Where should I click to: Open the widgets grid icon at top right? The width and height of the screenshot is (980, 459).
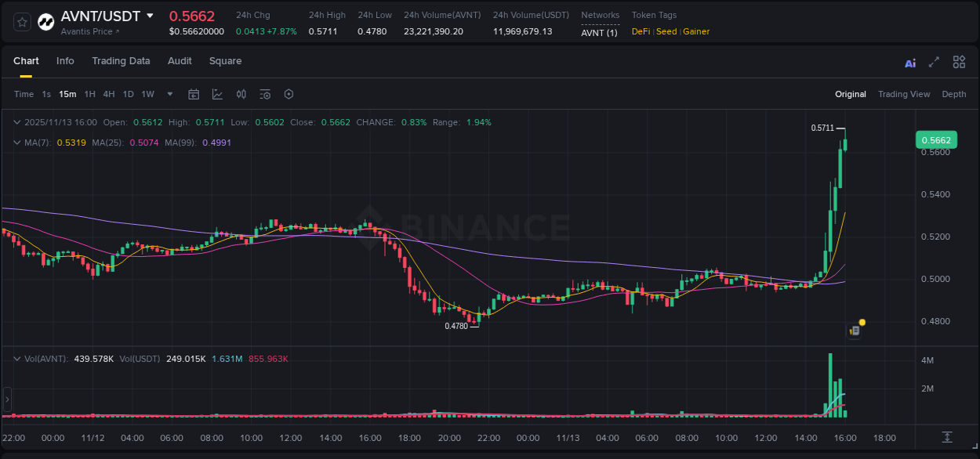[959, 61]
